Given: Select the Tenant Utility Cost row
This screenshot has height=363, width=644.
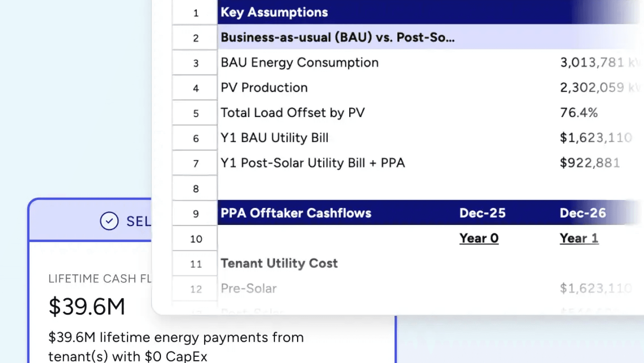Looking at the screenshot, I should 279,263.
